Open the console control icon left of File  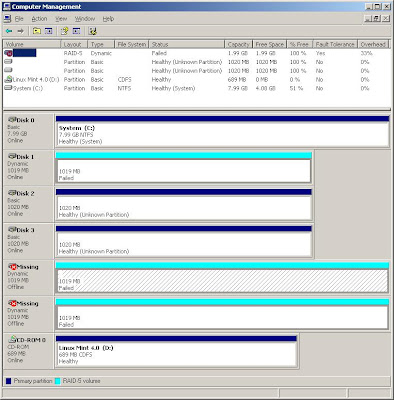click(7, 19)
